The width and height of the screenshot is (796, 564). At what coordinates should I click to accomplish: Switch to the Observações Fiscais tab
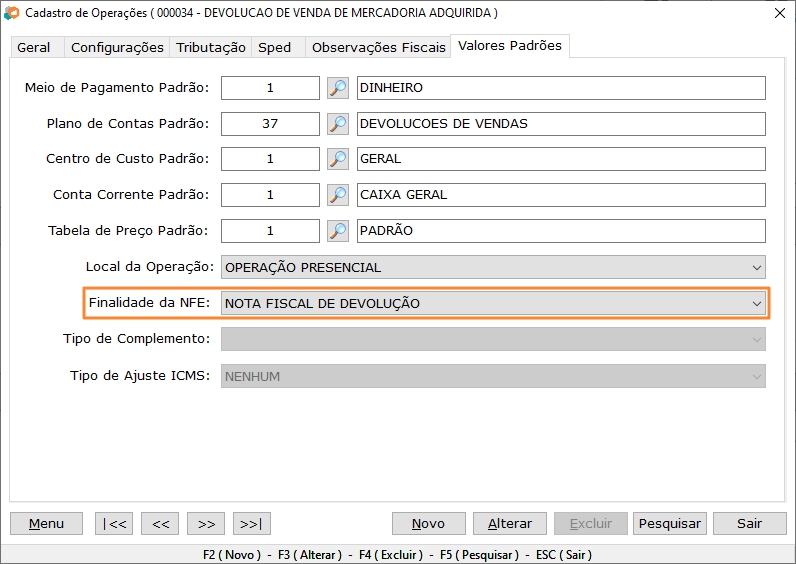(378, 47)
